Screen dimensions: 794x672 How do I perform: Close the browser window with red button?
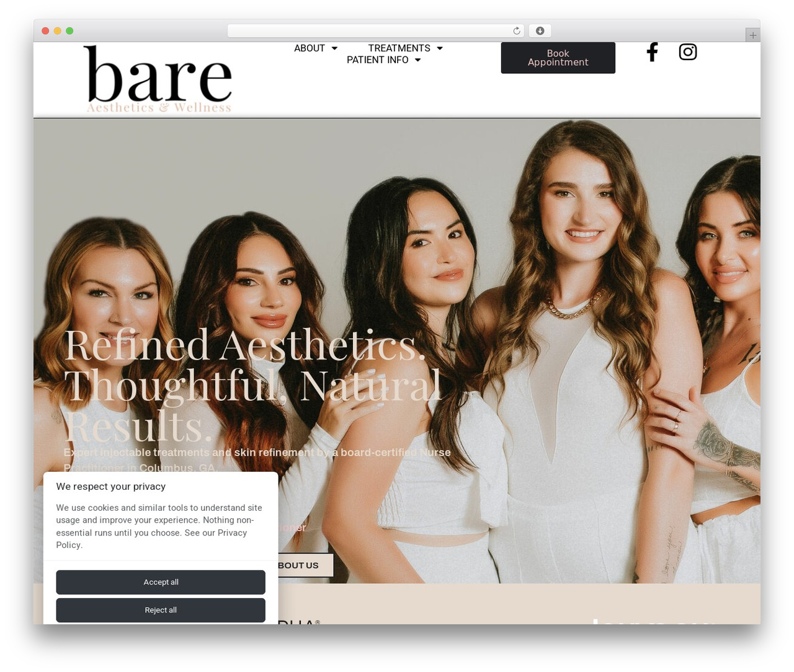45,31
